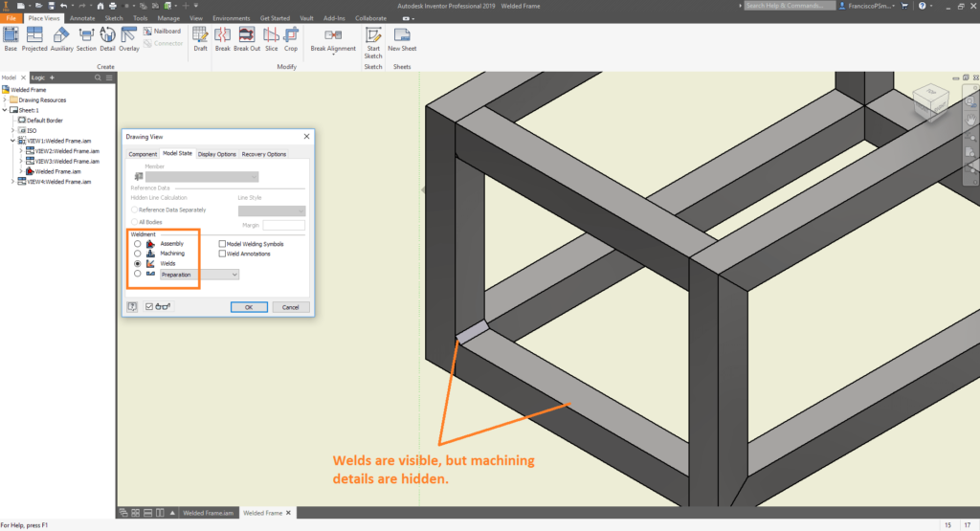
Task: Select the Projected view tool
Action: pyautogui.click(x=34, y=38)
